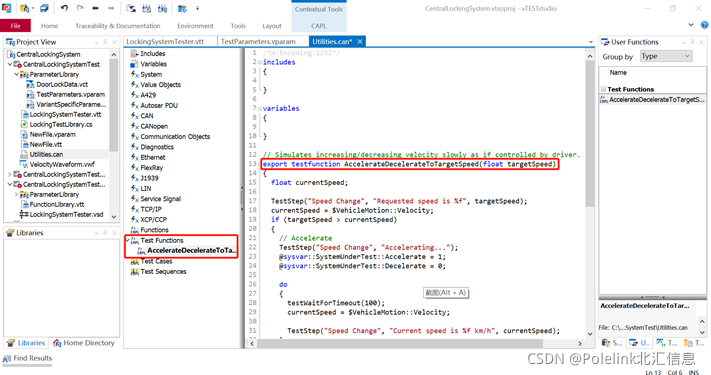Open the Layout ribbon tab
This screenshot has width=711, height=375.
coord(272,26)
